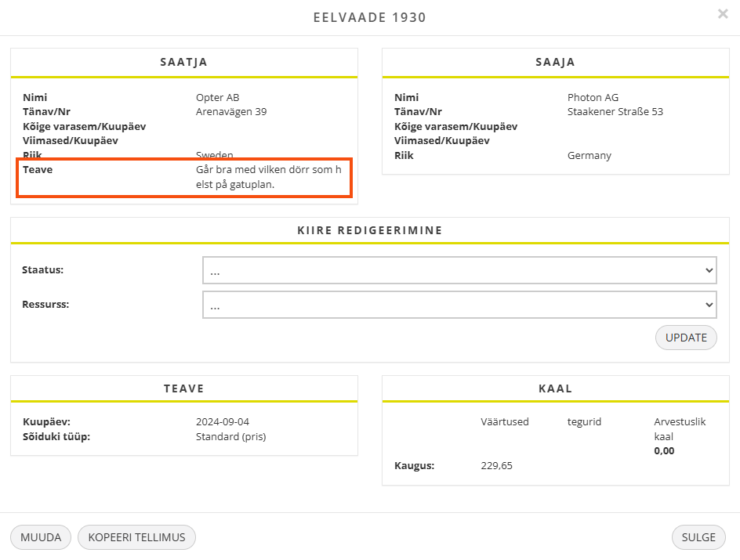Image resolution: width=740 pixels, height=560 pixels.
Task: Click the sender address Arenavägen 39
Action: (x=231, y=112)
